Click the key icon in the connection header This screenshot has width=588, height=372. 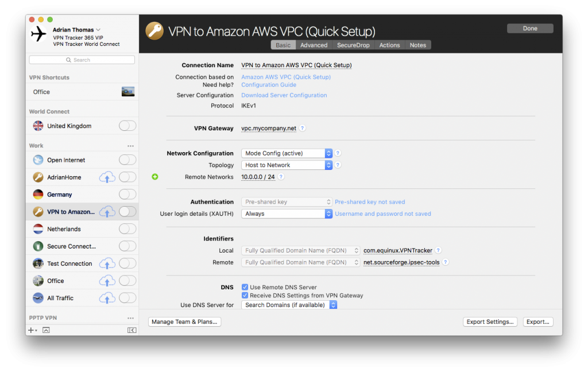tap(154, 31)
